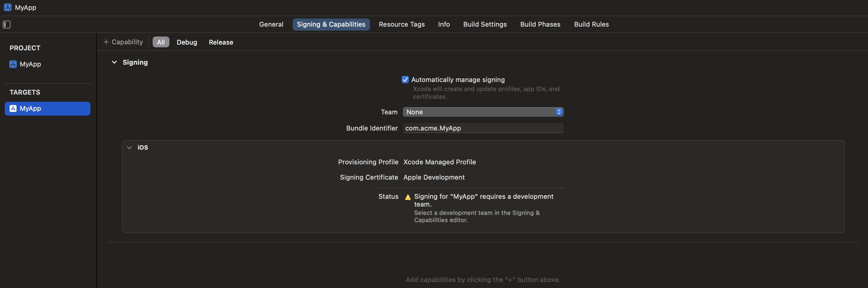Click the iOS section title

142,148
